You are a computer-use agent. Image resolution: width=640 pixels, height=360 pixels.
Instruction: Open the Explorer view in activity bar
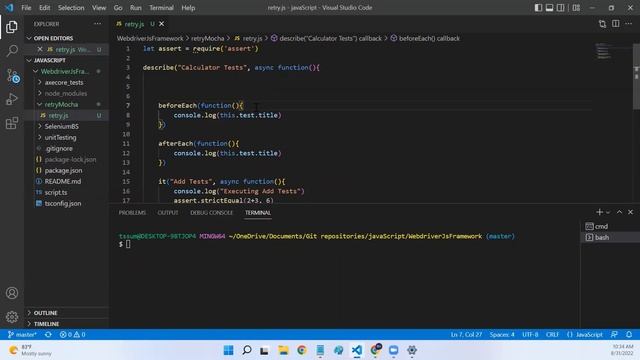click(12, 27)
